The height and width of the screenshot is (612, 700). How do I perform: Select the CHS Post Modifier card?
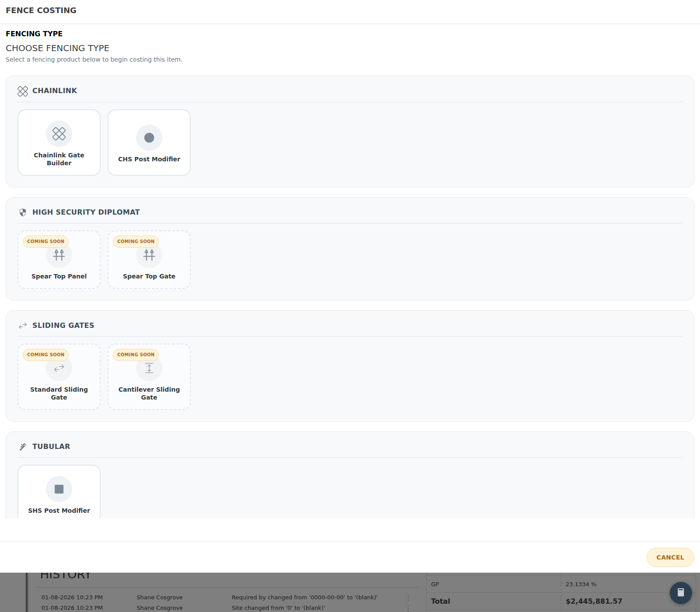point(149,143)
